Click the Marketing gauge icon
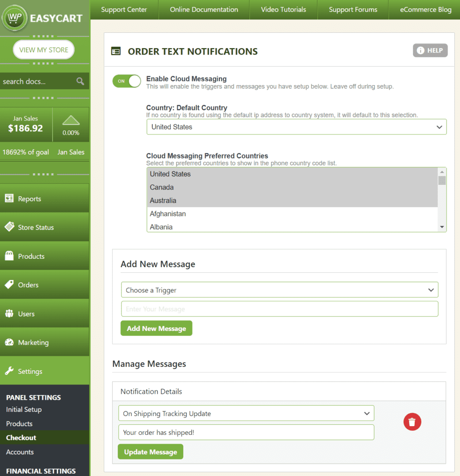The height and width of the screenshot is (476, 460). 9,342
